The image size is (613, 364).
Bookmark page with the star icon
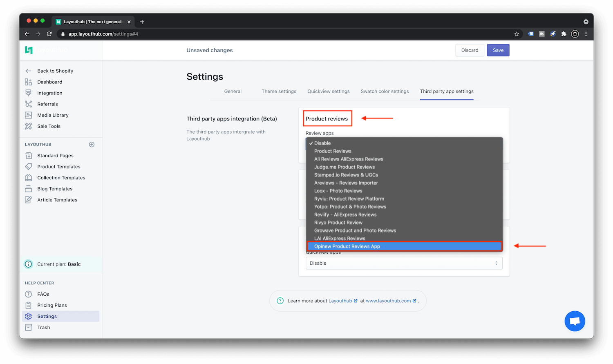[517, 34]
